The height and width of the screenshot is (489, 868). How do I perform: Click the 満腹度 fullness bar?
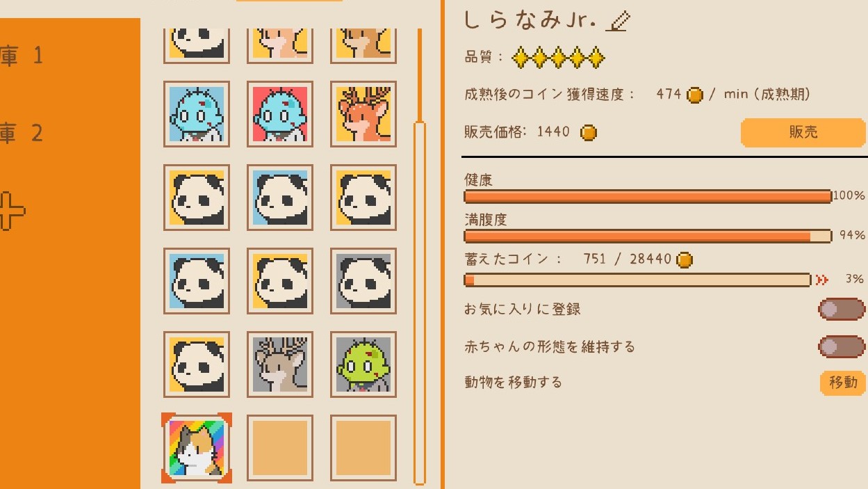tap(648, 236)
